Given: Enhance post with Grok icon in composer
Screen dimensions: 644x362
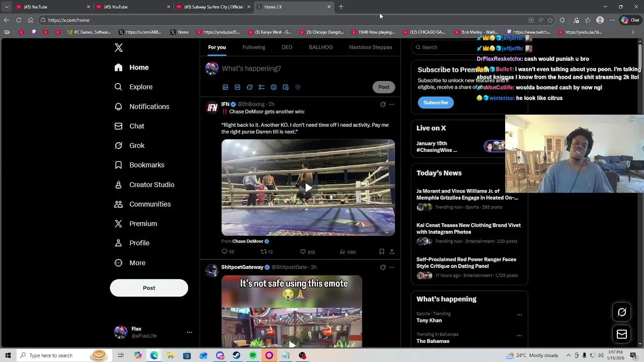Looking at the screenshot, I should click(250, 87).
